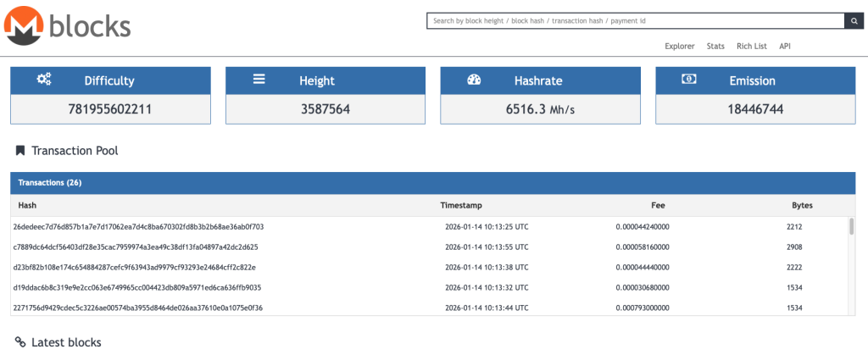Open transaction hash starting with 26dedeec
This screenshot has width=868, height=349.
click(138, 227)
